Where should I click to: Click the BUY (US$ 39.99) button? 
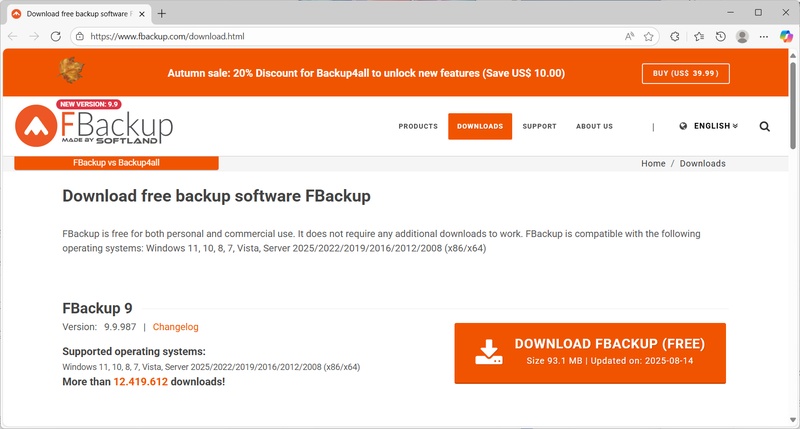pos(685,73)
